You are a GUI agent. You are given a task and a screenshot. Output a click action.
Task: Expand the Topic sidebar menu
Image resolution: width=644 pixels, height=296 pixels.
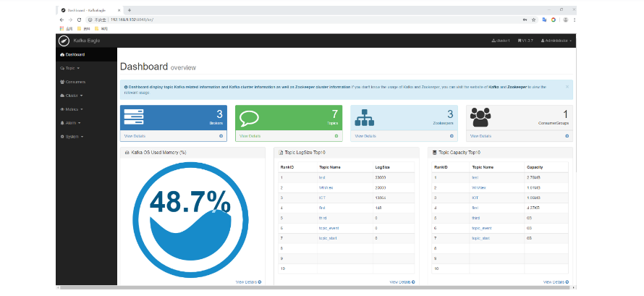coord(69,68)
